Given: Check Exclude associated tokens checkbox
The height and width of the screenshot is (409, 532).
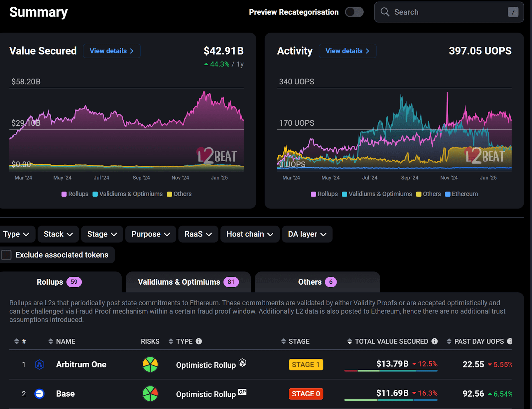Looking at the screenshot, I should tap(6, 255).
